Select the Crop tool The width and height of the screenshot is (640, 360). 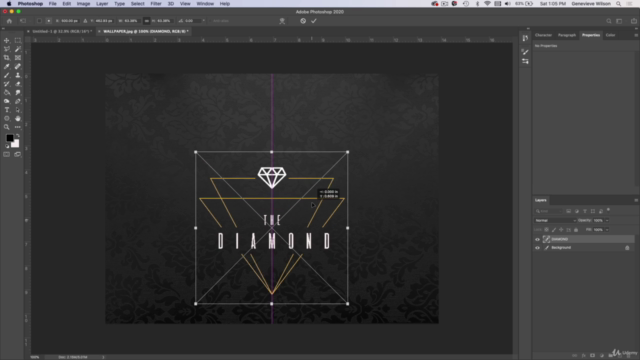[7, 58]
